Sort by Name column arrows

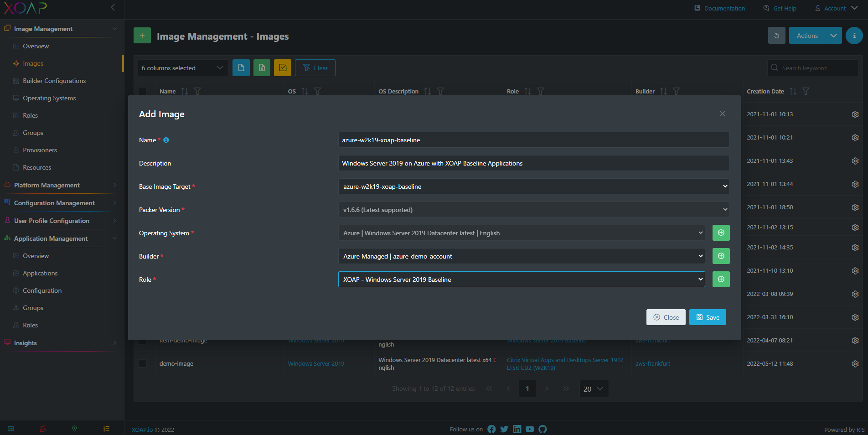[x=185, y=91]
